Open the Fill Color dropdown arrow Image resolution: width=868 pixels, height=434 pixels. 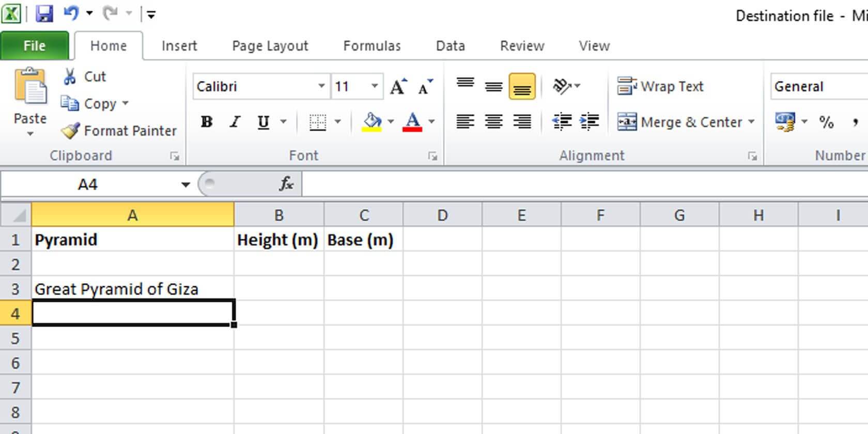coord(391,122)
